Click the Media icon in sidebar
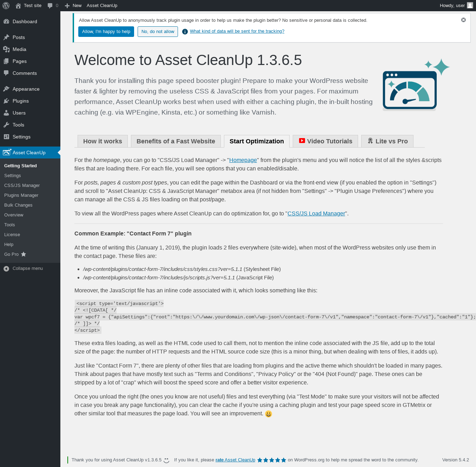 (x=6, y=49)
